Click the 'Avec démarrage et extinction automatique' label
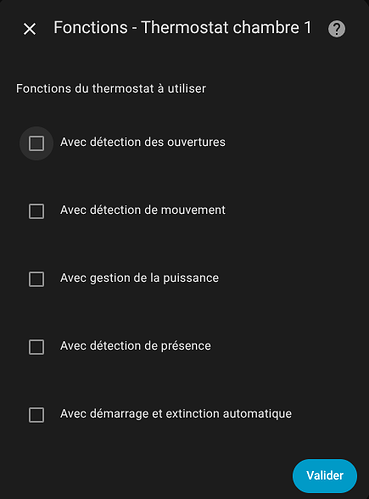Viewport: 369px width, 499px height. coord(176,414)
